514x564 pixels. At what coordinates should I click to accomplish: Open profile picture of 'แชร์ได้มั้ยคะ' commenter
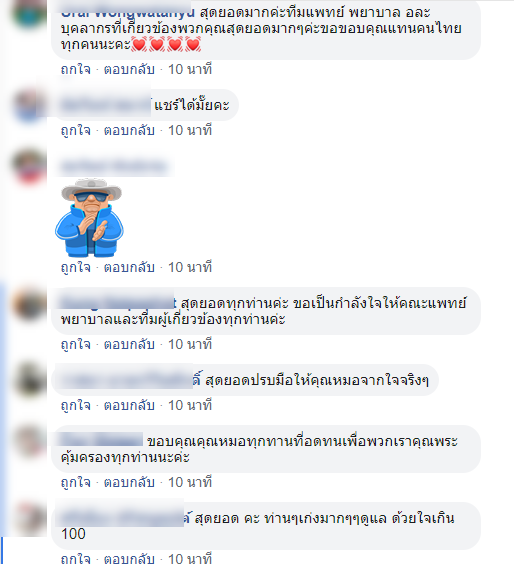pyautogui.click(x=29, y=105)
